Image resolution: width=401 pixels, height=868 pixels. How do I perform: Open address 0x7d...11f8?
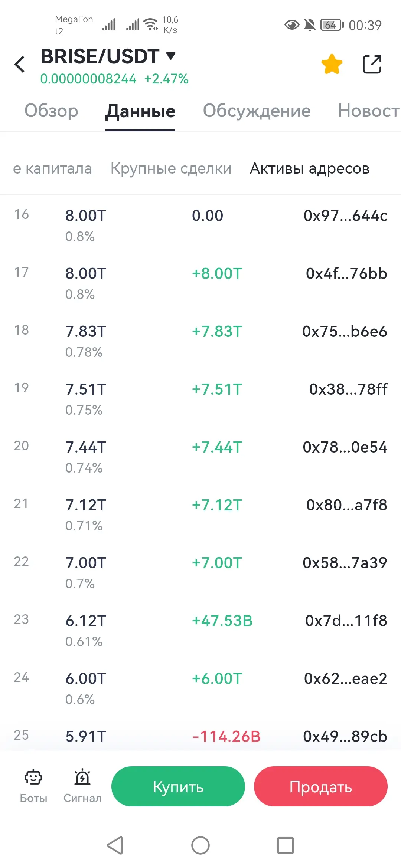tap(346, 621)
